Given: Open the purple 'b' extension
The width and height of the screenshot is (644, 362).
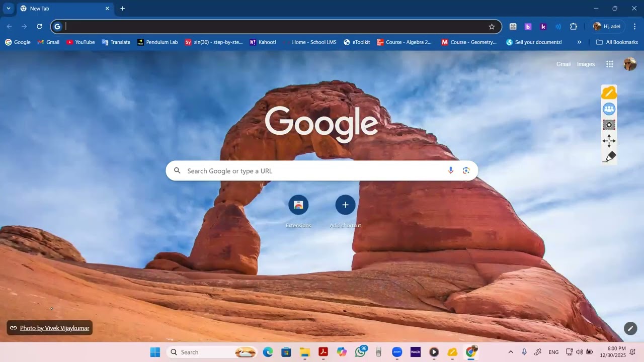Looking at the screenshot, I should coord(528,27).
